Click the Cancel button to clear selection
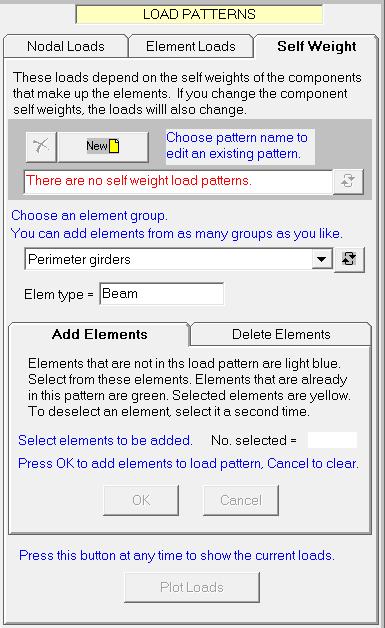The height and width of the screenshot is (628, 385). [241, 500]
